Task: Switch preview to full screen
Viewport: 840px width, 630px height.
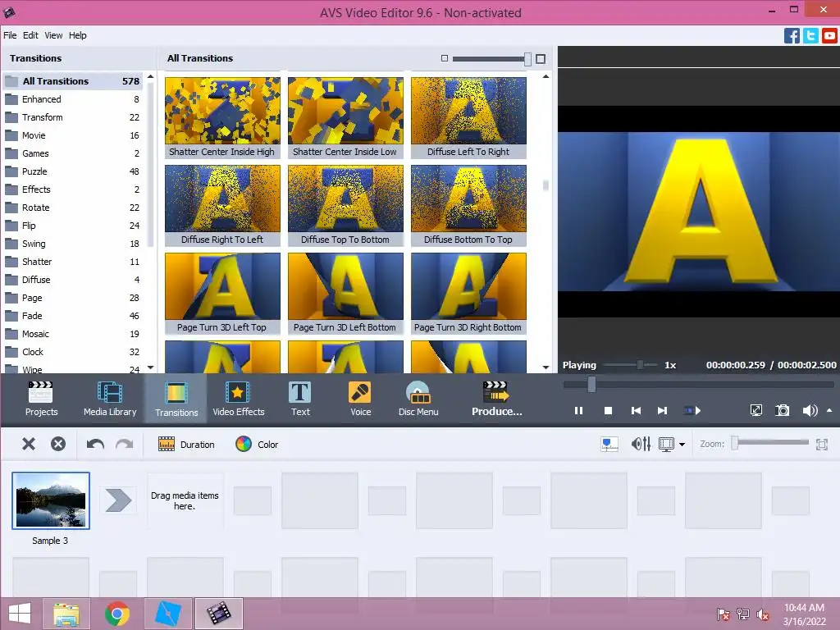Action: 756,410
